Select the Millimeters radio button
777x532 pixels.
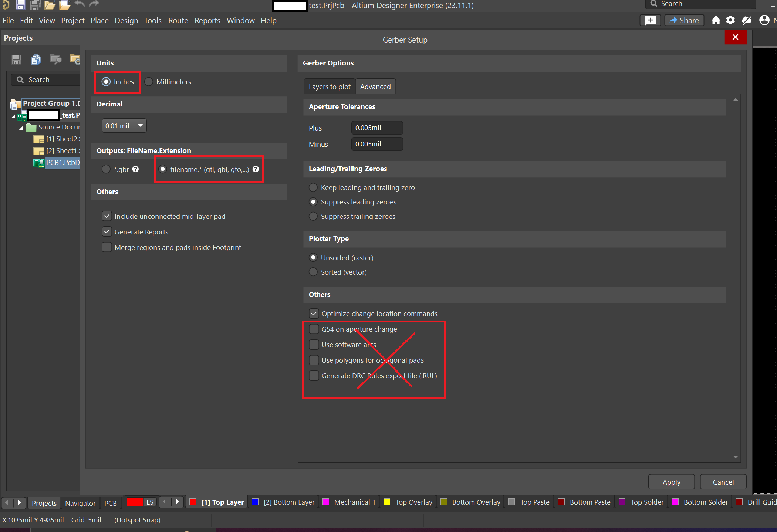[x=149, y=82]
